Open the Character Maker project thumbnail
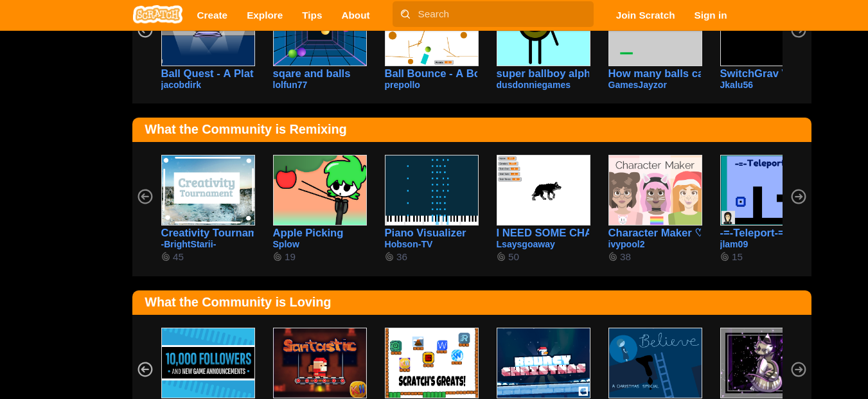 click(x=655, y=190)
